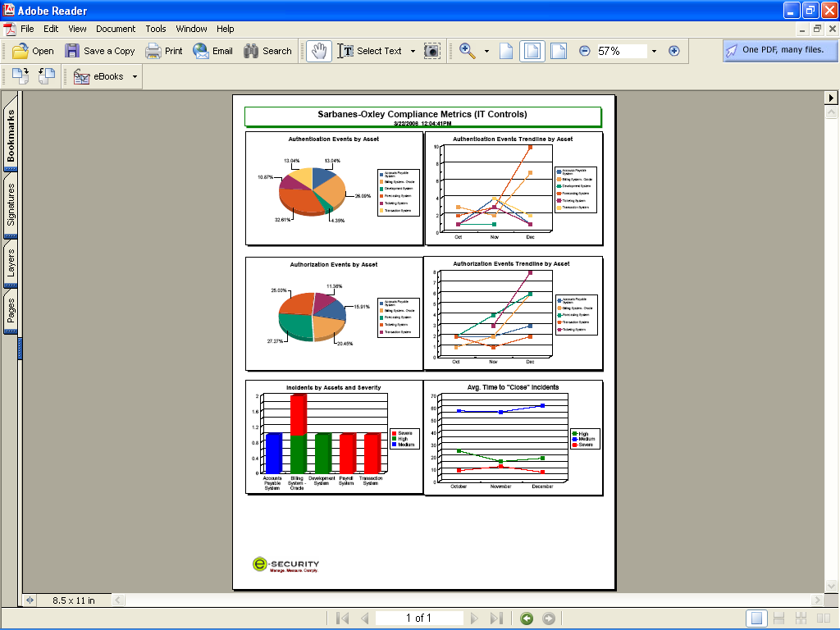Set Fit Page view
Screen dimensions: 840x630
(532, 51)
